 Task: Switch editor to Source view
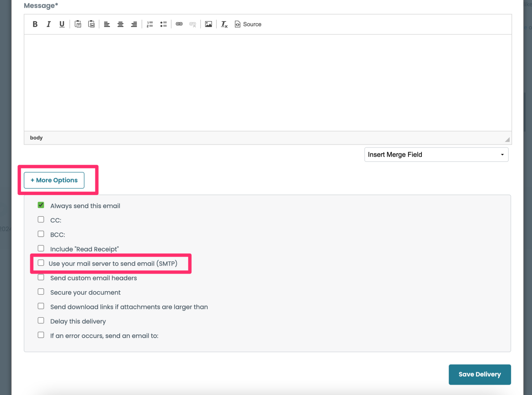coord(248,24)
